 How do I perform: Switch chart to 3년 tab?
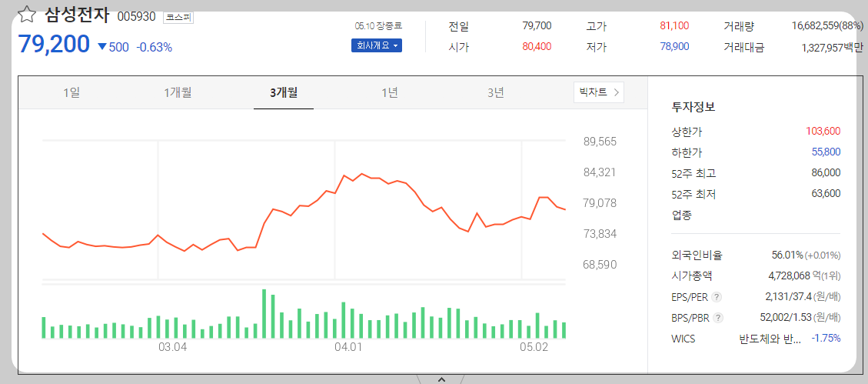[495, 92]
